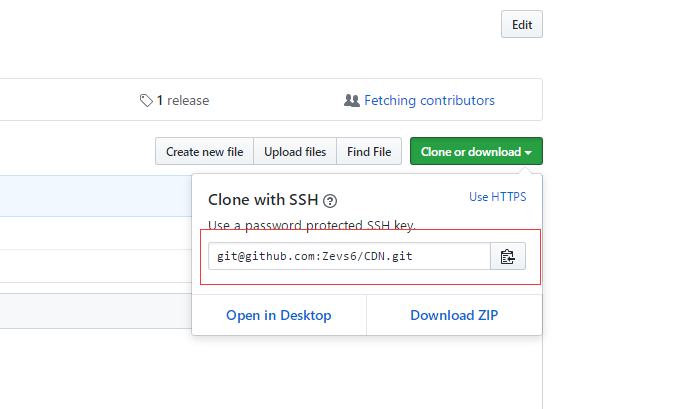The width and height of the screenshot is (686, 409).
Task: Click the contributors people icon
Action: [352, 101]
